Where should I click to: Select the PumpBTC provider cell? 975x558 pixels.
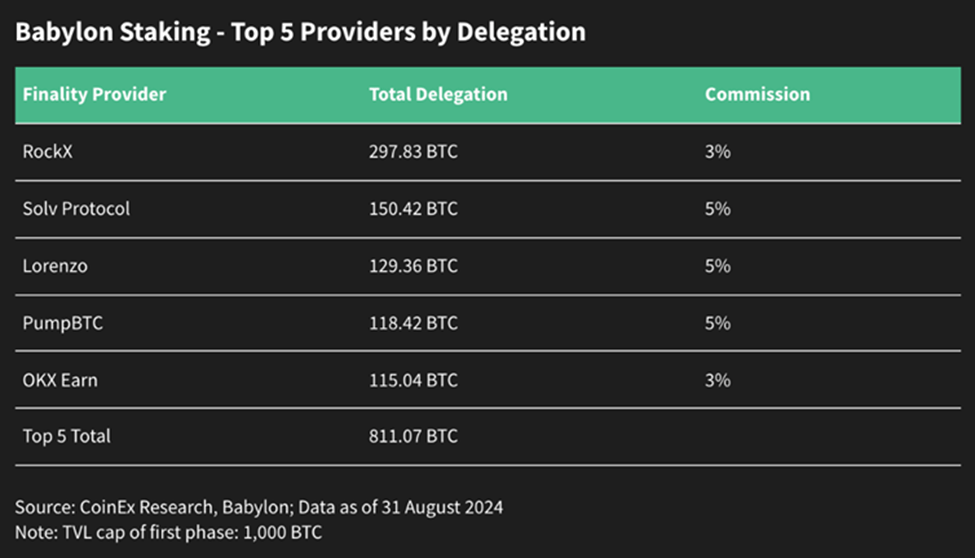[x=63, y=323]
